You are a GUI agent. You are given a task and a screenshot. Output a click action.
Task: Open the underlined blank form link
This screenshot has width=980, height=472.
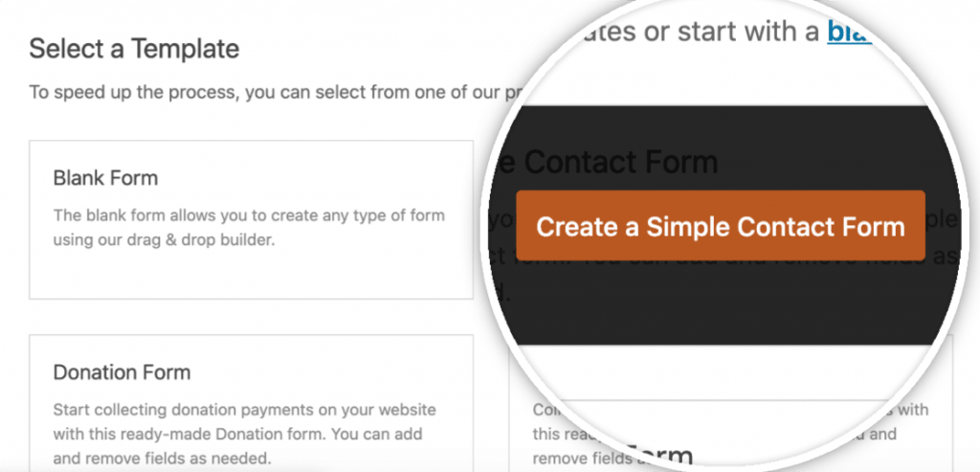pos(849,31)
